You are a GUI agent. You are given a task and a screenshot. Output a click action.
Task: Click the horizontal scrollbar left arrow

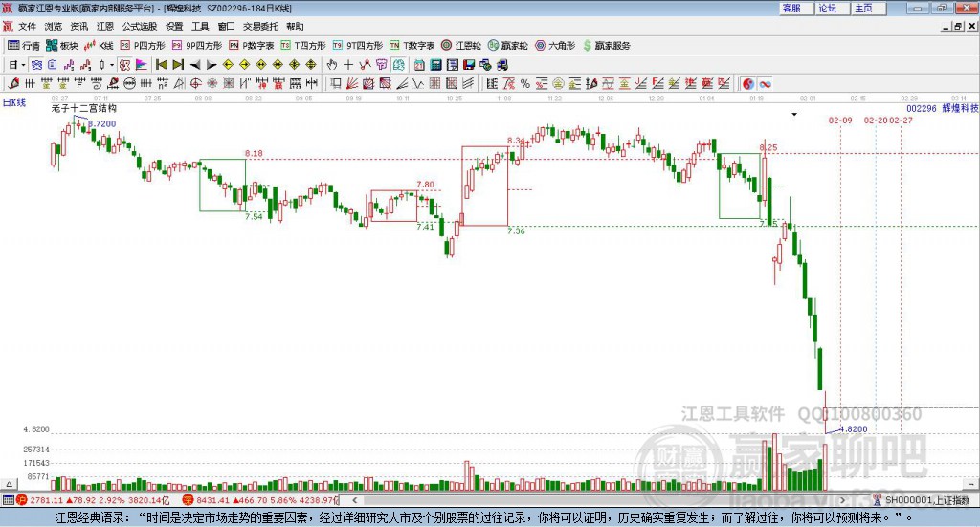(354, 500)
